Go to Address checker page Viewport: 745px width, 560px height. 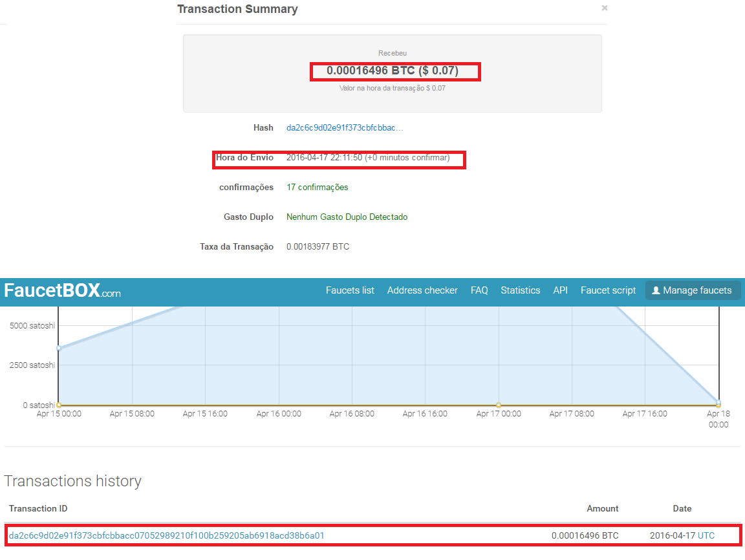[x=422, y=290]
